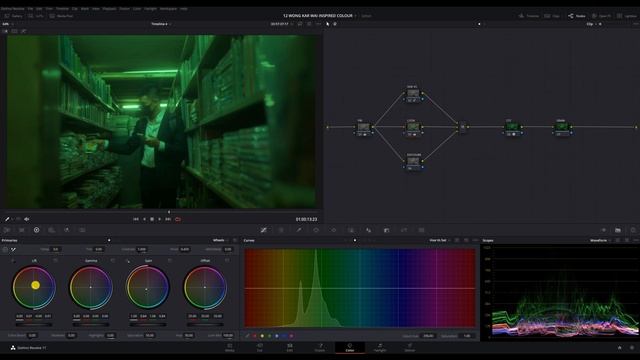Reset the Lift color wheel

[x=56, y=260]
